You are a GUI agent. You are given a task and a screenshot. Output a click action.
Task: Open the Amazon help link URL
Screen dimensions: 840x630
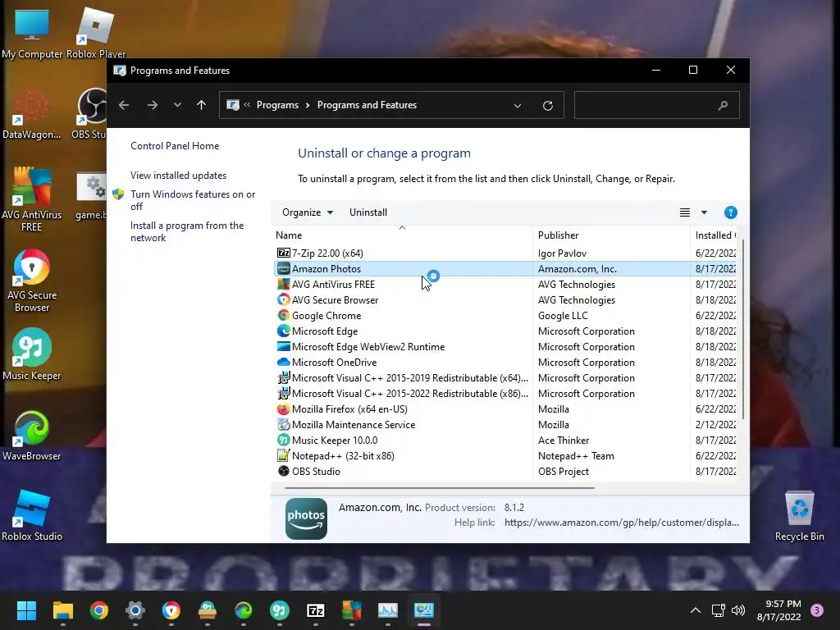pos(622,523)
